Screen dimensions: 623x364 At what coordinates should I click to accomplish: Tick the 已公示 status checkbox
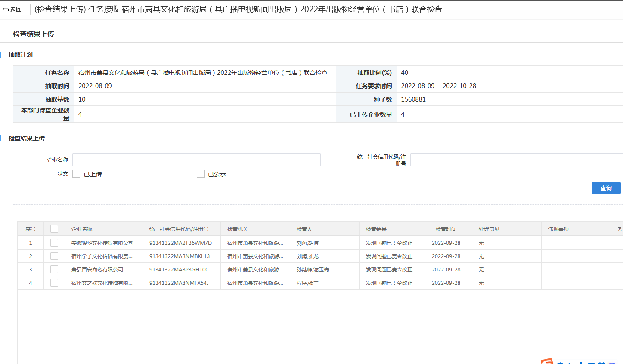tap(200, 174)
